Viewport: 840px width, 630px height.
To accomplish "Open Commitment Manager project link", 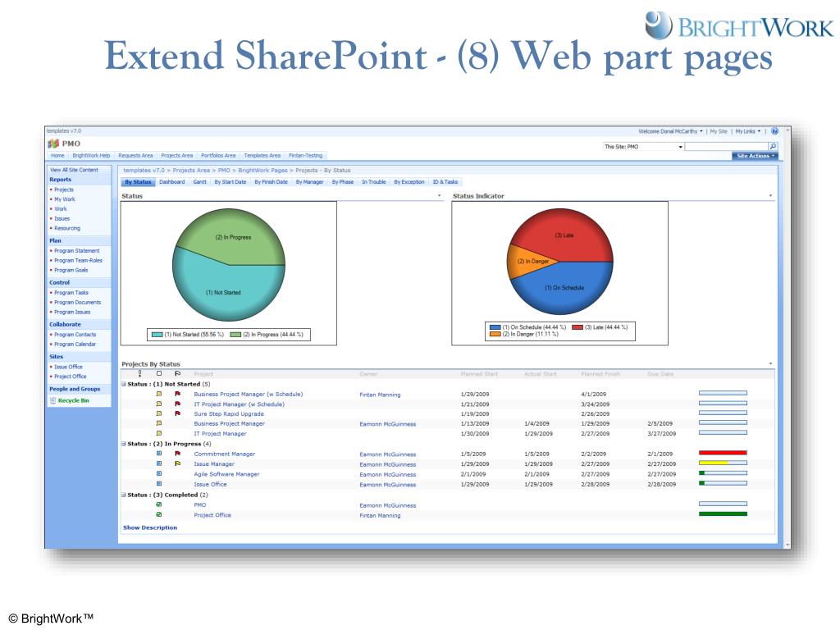I will click(x=225, y=454).
